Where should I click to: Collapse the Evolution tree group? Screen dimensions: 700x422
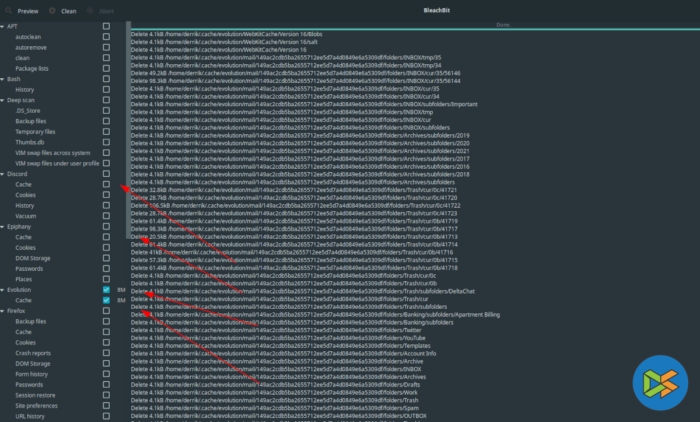[2, 290]
